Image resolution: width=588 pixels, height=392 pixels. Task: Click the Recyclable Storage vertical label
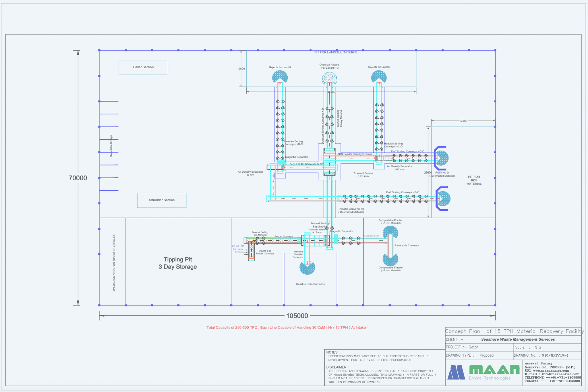pos(111,146)
